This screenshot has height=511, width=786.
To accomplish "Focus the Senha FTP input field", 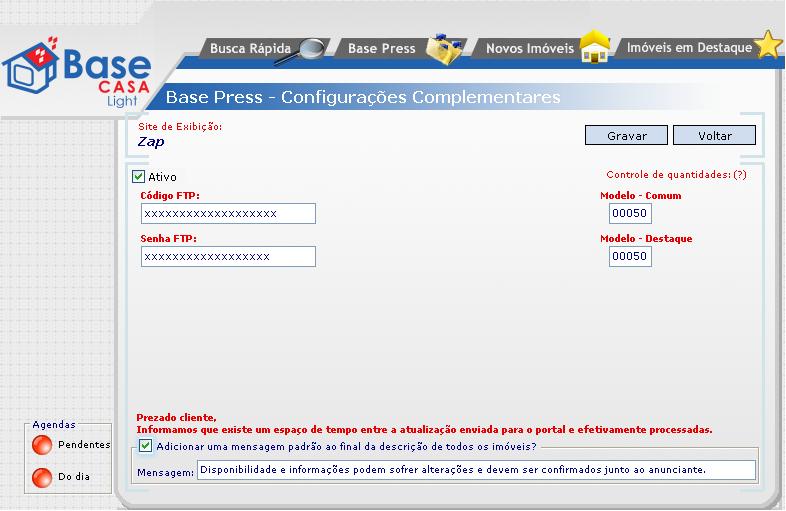I will tap(228, 257).
